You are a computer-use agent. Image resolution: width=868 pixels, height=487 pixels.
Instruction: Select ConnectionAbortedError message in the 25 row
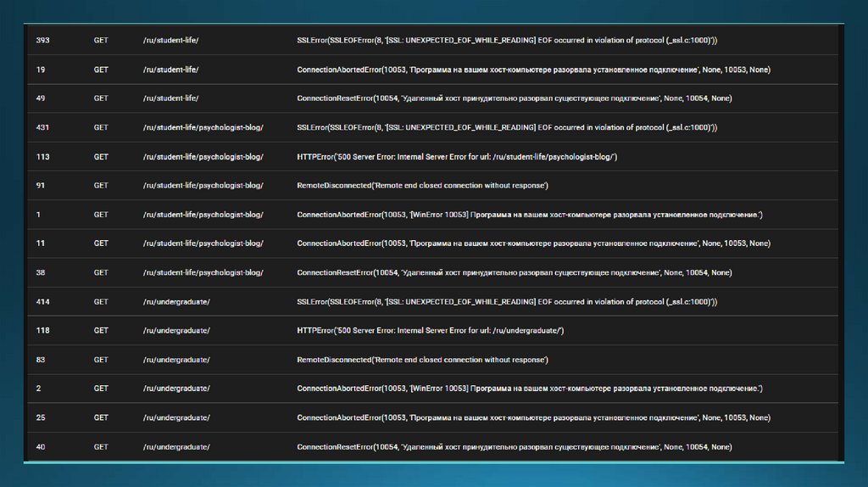[x=534, y=417]
